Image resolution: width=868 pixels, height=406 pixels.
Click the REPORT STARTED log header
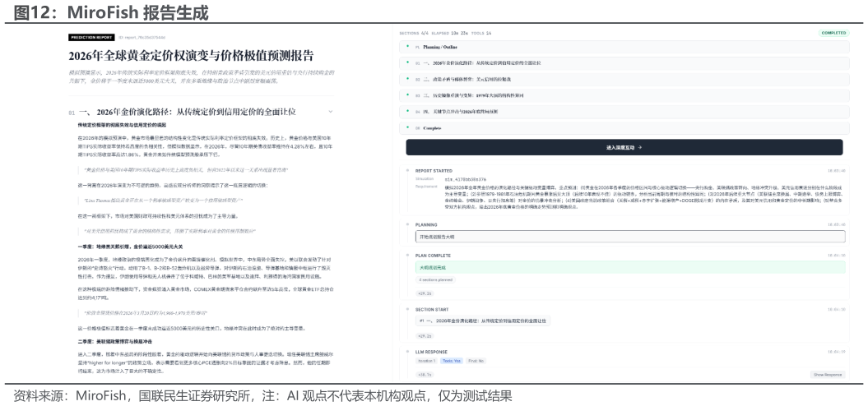point(434,171)
